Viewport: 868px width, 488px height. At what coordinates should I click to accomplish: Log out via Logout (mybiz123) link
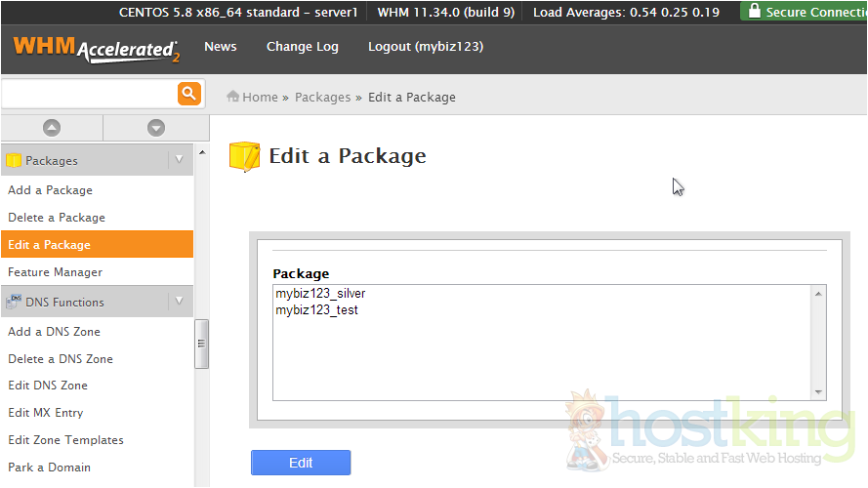tap(425, 47)
